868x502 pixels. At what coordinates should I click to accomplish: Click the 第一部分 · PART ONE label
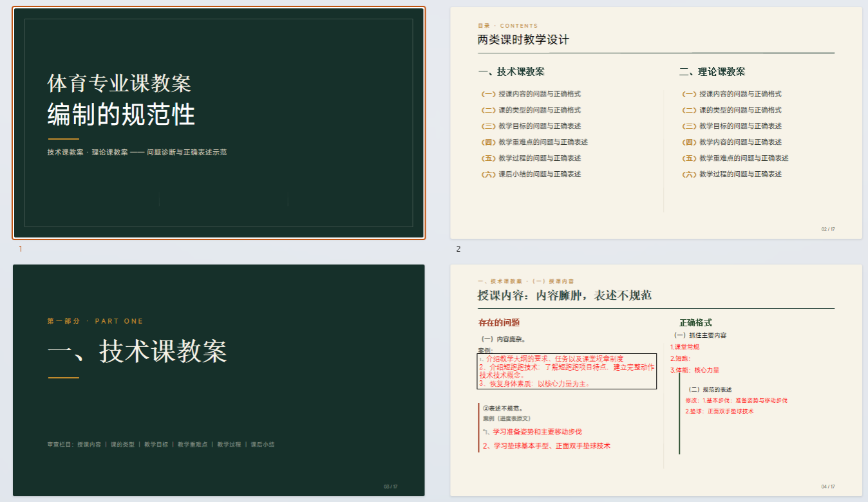pyautogui.click(x=95, y=321)
